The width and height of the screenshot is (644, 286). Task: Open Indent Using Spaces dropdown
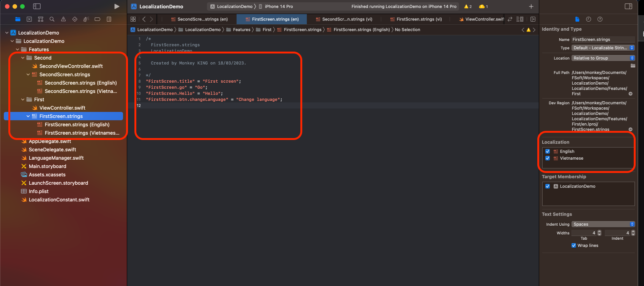(x=603, y=224)
